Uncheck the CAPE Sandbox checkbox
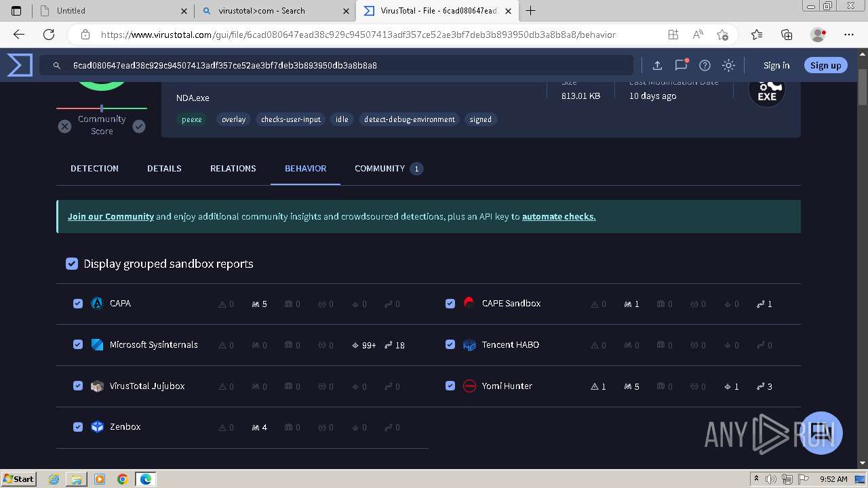This screenshot has height=488, width=868. point(450,303)
